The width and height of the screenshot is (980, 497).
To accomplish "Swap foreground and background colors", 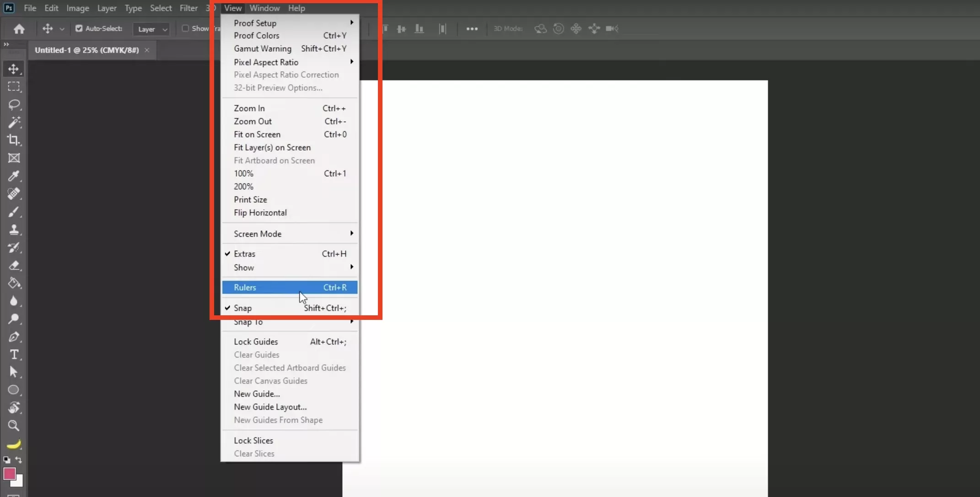I will pos(18,459).
